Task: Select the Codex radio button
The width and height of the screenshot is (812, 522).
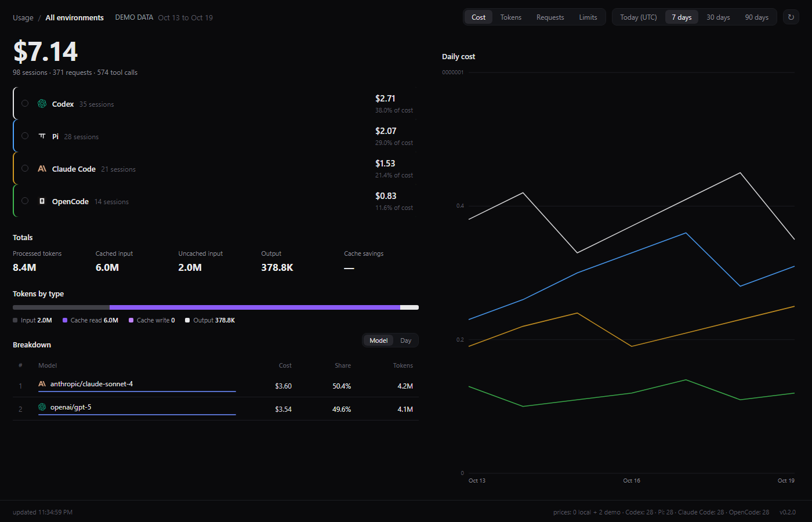Action: pos(25,104)
